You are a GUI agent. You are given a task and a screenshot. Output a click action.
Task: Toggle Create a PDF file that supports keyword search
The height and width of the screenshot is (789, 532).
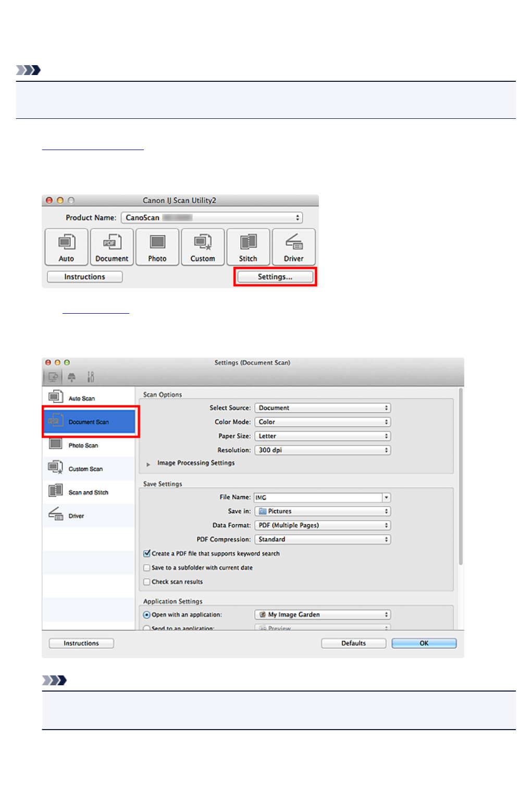pos(147,553)
